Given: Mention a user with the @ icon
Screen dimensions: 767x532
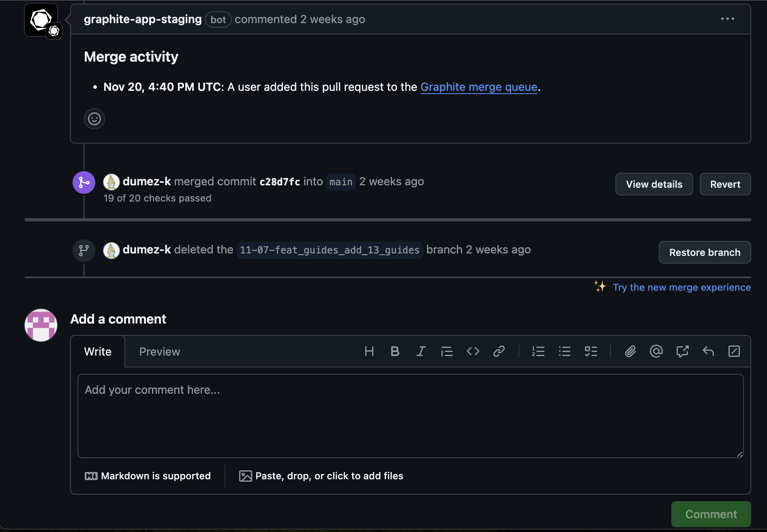Looking at the screenshot, I should pos(656,351).
